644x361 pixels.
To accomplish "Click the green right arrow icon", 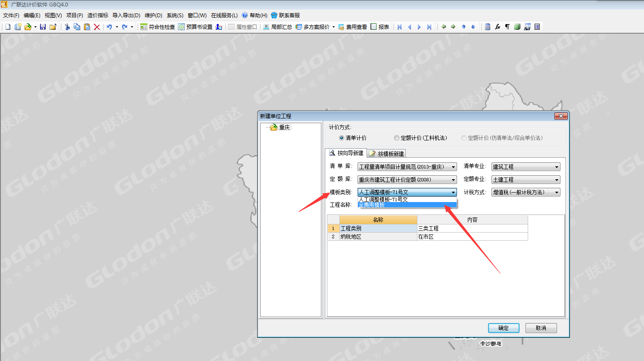I will point(453,27).
